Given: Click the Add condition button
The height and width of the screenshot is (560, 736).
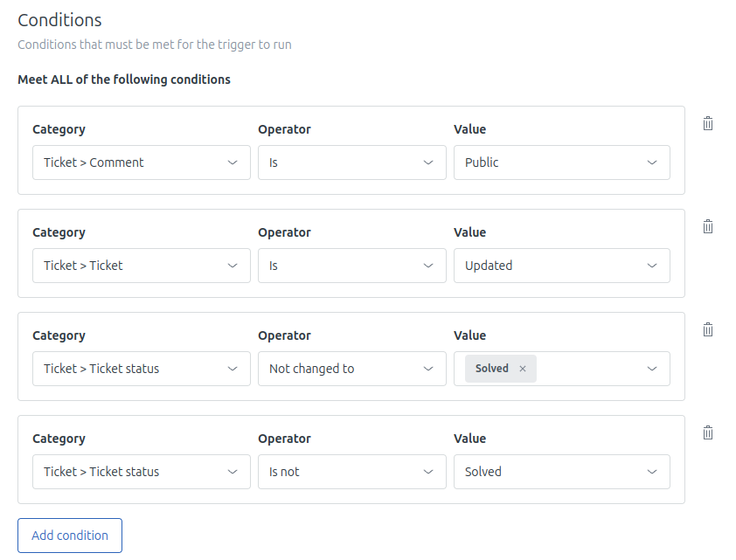Looking at the screenshot, I should pos(69,536).
